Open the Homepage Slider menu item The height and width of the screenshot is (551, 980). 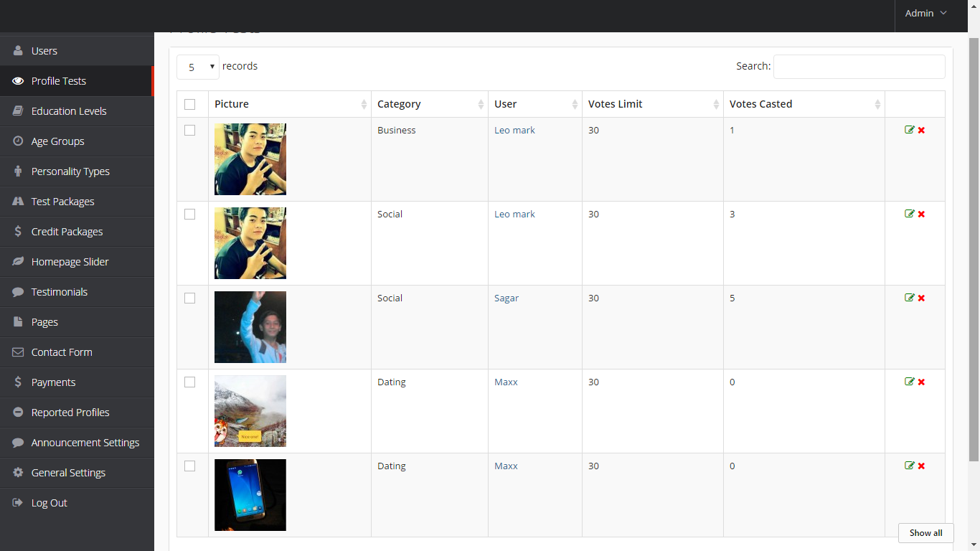77,262
